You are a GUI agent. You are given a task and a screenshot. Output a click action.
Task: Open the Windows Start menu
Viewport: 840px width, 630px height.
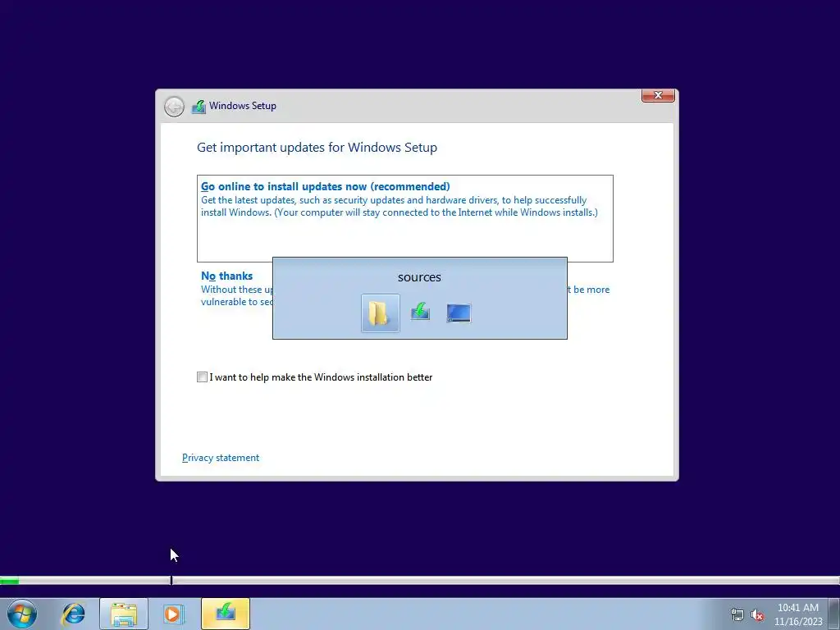tap(21, 614)
